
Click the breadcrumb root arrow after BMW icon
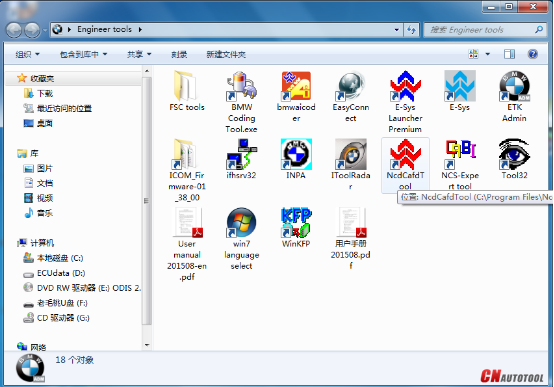coord(69,30)
